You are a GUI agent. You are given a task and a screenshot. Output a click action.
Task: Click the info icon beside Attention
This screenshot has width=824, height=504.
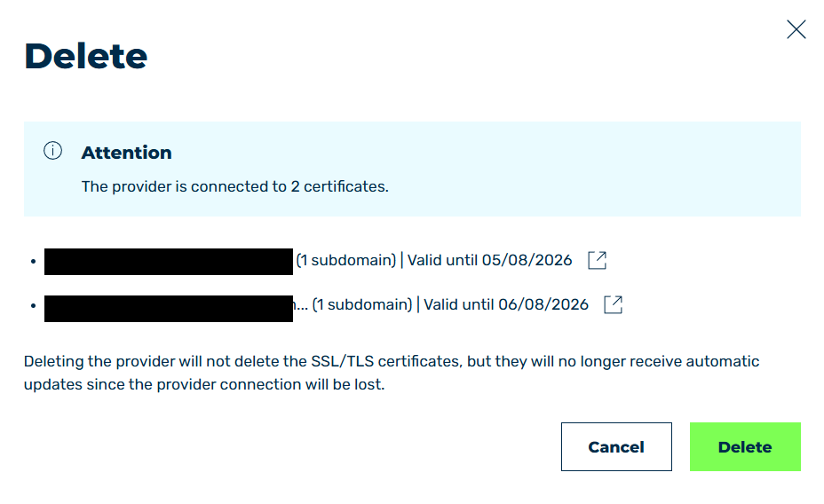point(52,151)
